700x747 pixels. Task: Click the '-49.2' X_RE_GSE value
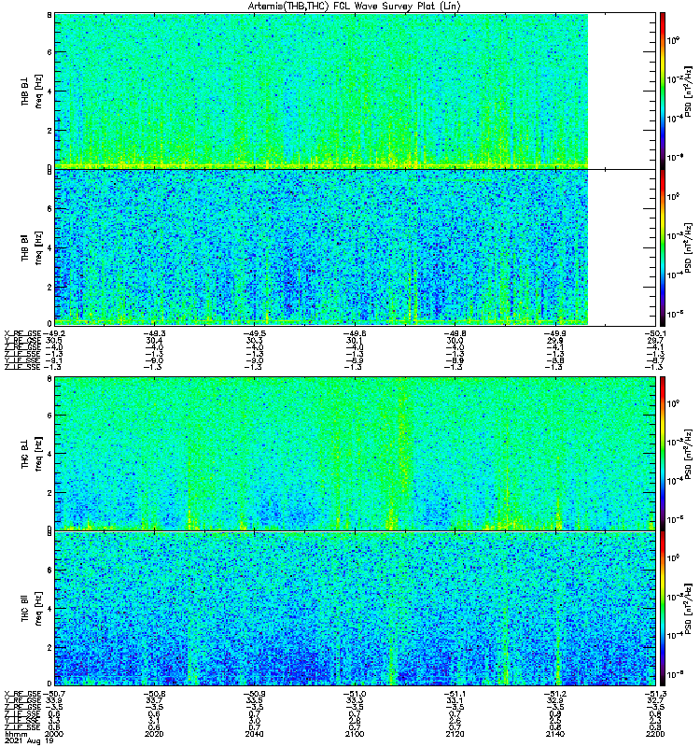(x=54, y=333)
